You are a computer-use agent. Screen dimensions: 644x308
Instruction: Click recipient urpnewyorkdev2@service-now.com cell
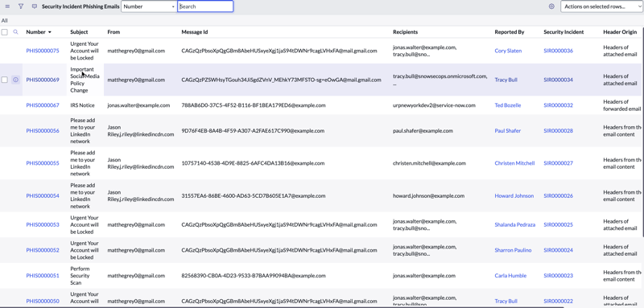click(434, 105)
